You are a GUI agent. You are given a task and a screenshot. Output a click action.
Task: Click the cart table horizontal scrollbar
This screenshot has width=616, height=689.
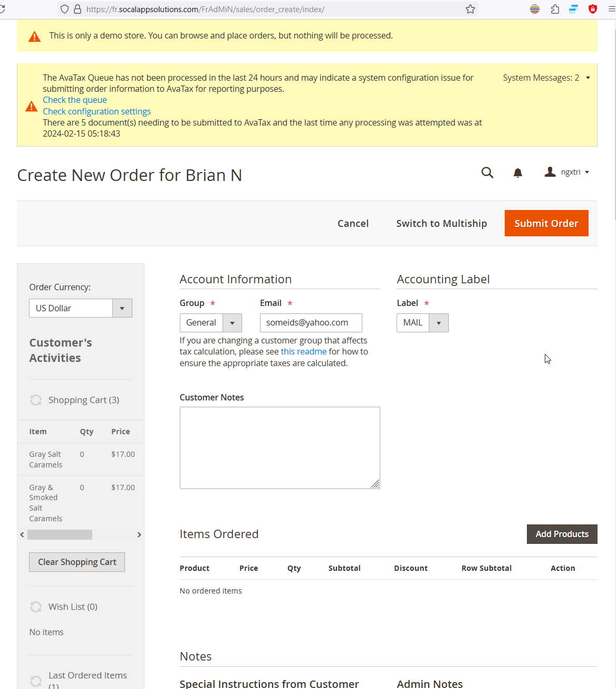point(60,535)
